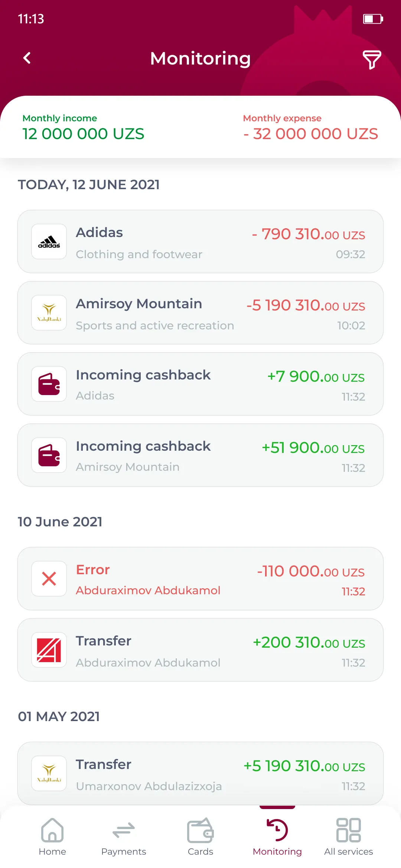Tap the back arrow icon
The height and width of the screenshot is (868, 401).
click(27, 58)
